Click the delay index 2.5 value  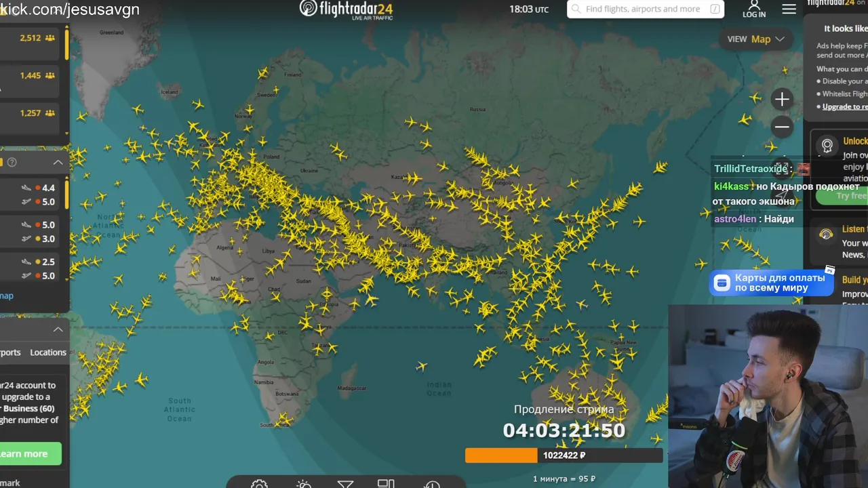pyautogui.click(x=48, y=262)
